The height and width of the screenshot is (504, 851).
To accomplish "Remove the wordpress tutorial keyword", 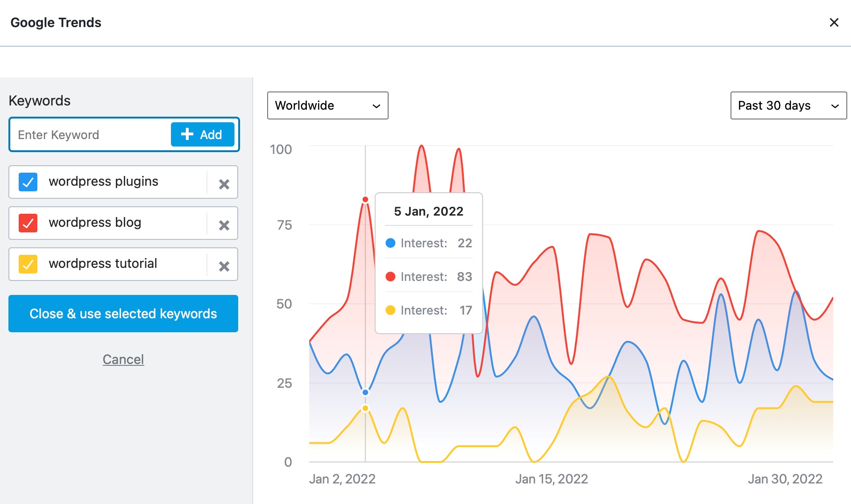I will 224,266.
